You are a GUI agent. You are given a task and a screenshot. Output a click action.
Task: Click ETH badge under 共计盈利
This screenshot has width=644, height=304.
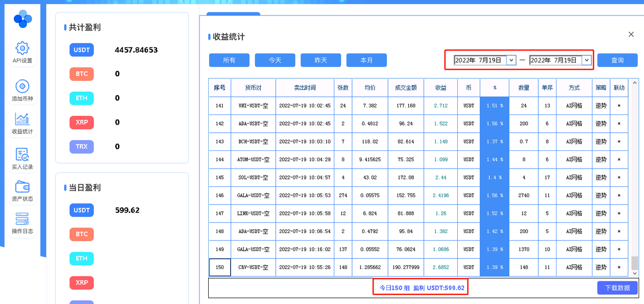coord(82,98)
